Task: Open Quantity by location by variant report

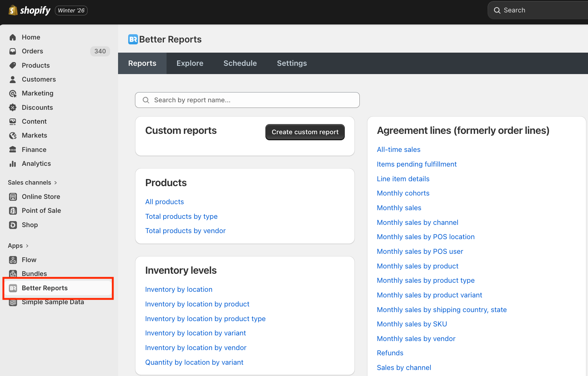Action: [194, 362]
